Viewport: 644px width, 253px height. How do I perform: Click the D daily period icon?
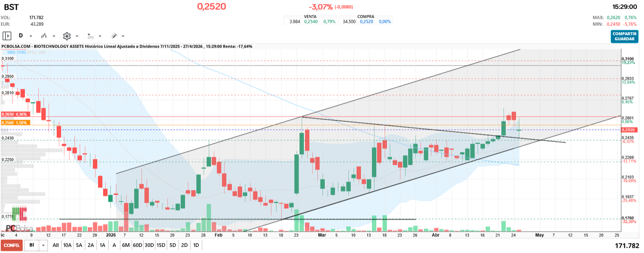(x=21, y=36)
